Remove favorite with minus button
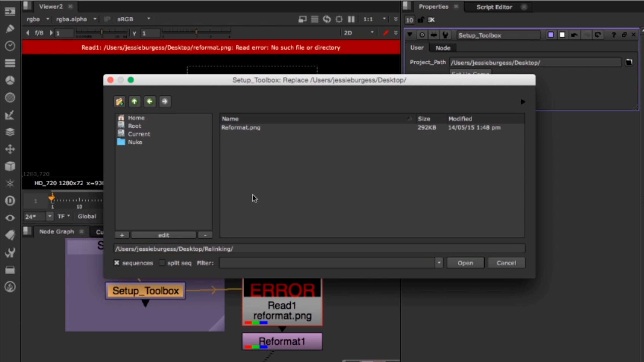644x362 pixels. click(205, 235)
